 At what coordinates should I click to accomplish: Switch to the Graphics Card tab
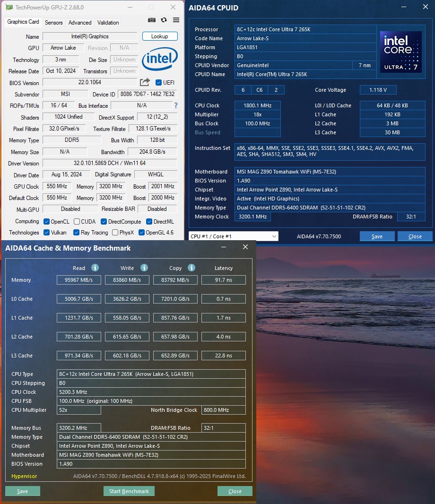click(x=23, y=22)
